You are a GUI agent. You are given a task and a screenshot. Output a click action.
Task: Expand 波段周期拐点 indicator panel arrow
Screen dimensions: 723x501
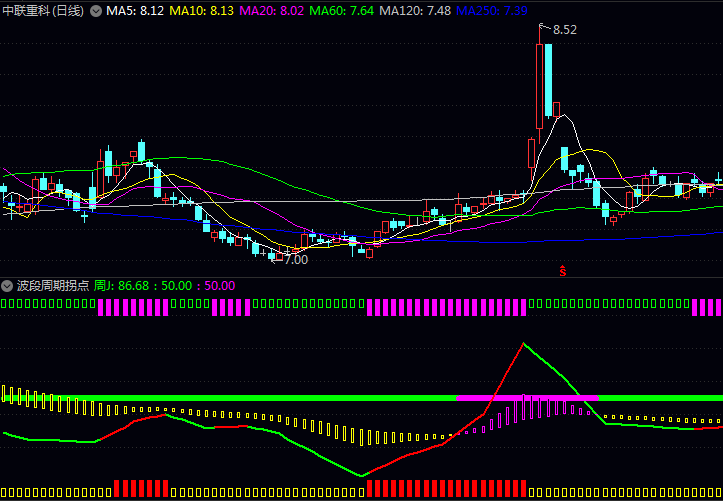coord(8,285)
